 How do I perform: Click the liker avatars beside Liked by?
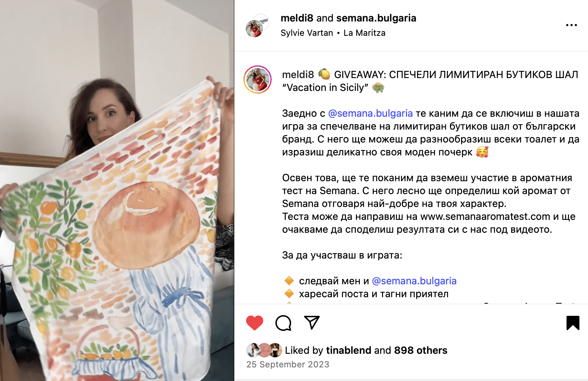264,350
